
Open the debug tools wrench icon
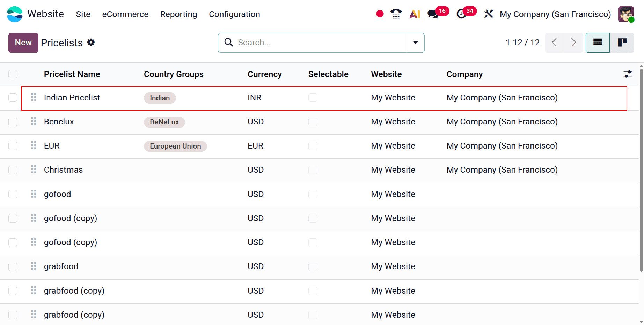tap(489, 14)
